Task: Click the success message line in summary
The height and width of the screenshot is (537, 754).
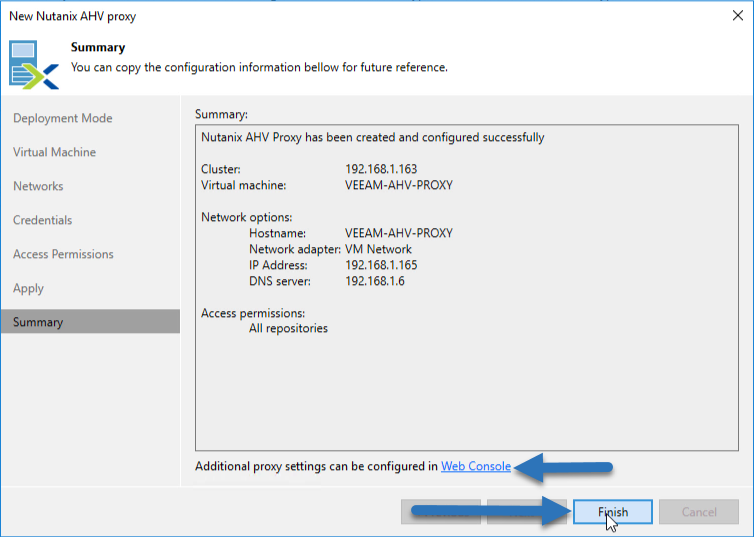Action: (373, 137)
